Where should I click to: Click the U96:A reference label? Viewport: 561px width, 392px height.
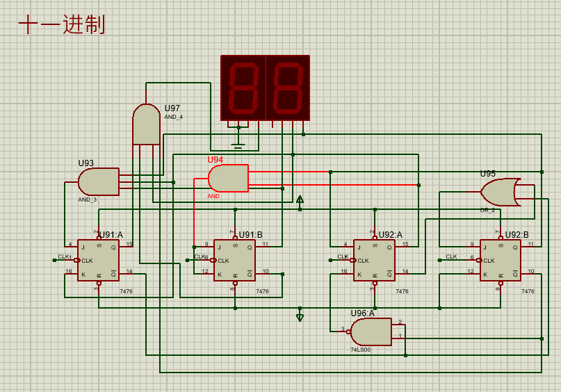coord(362,313)
